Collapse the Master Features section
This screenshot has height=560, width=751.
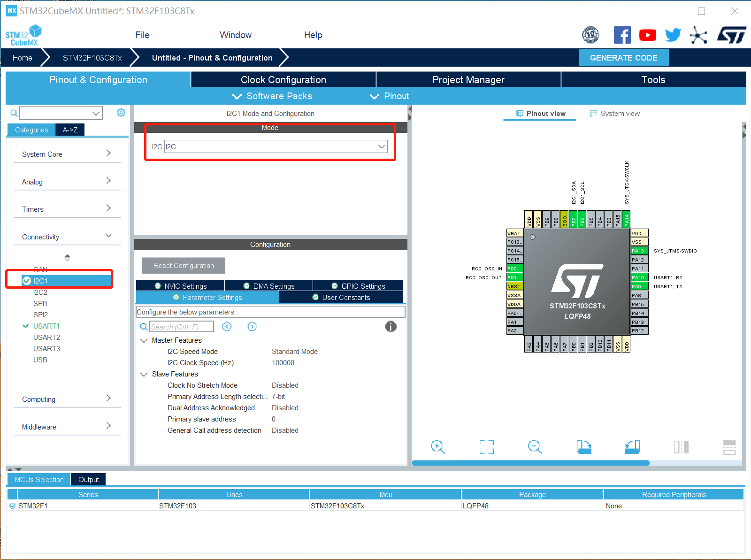click(144, 340)
